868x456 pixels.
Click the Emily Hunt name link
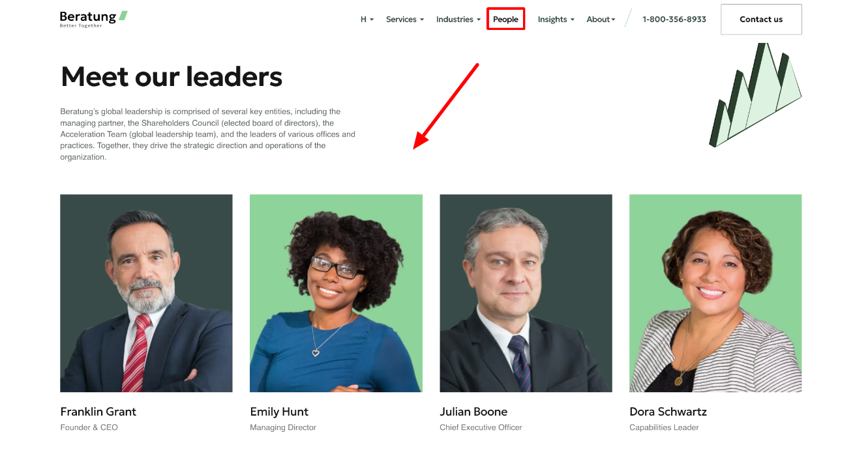(x=279, y=412)
